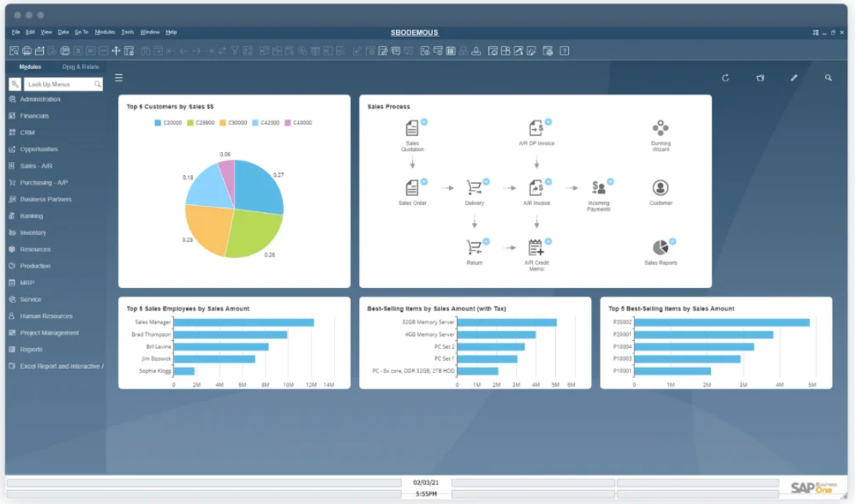Click the dashboard refresh icon
The height and width of the screenshot is (504, 855).
[725, 78]
